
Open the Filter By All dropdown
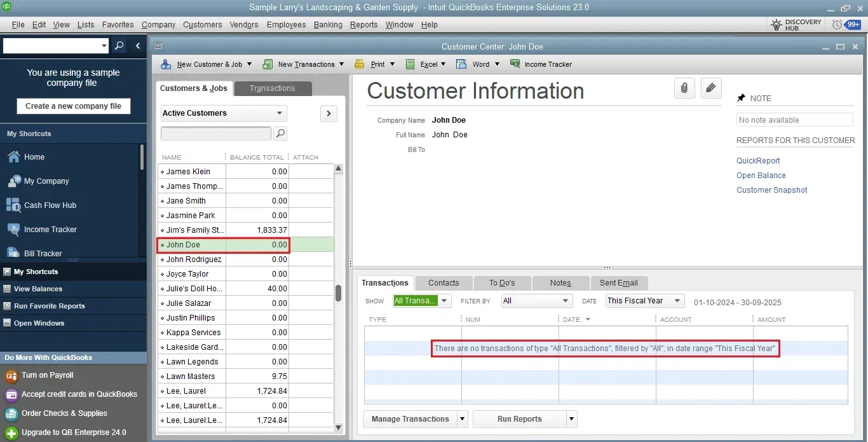pos(537,301)
